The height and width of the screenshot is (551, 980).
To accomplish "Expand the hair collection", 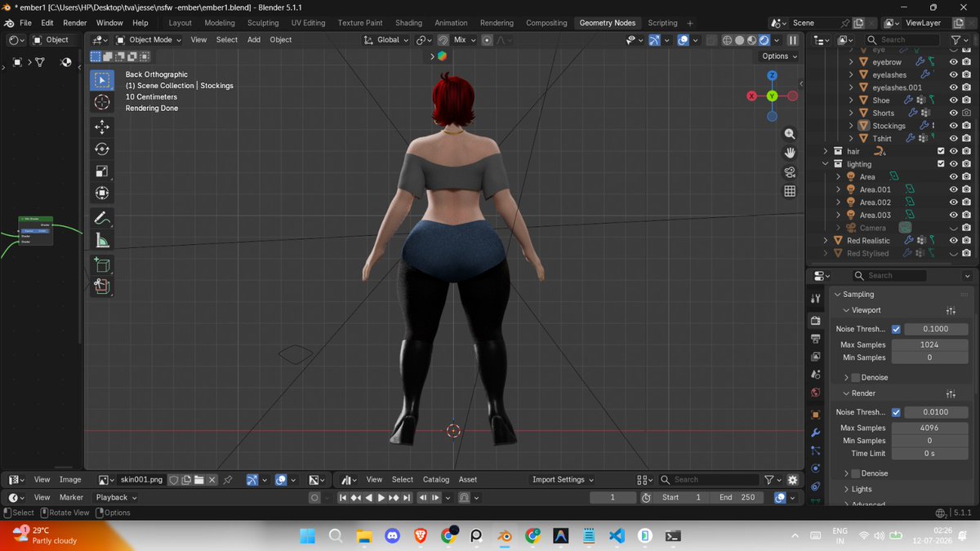I will click(826, 151).
